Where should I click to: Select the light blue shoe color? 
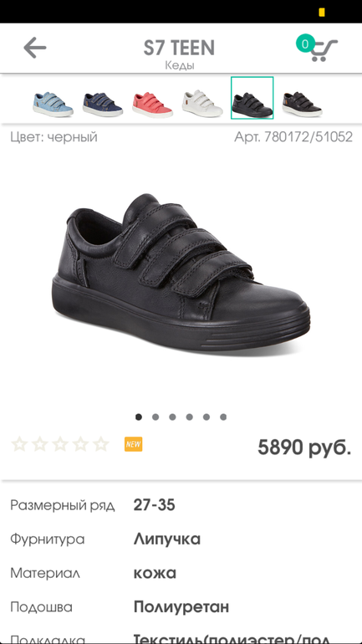pyautogui.click(x=53, y=105)
